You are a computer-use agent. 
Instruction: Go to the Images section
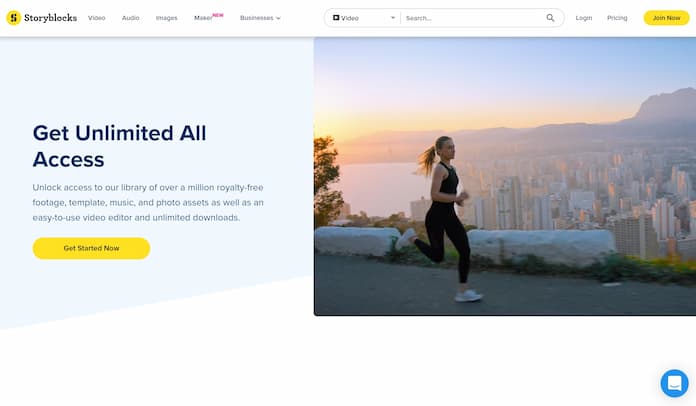click(x=166, y=18)
